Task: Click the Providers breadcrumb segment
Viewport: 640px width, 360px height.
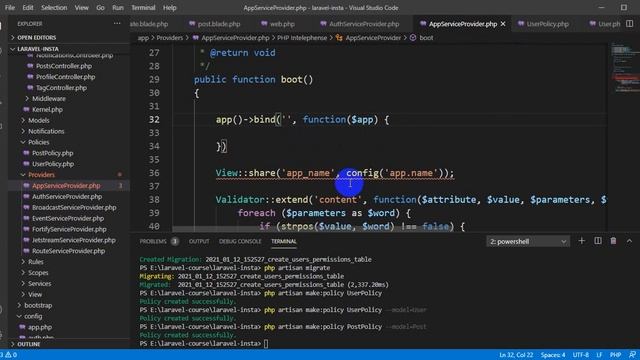Action: coord(169,38)
